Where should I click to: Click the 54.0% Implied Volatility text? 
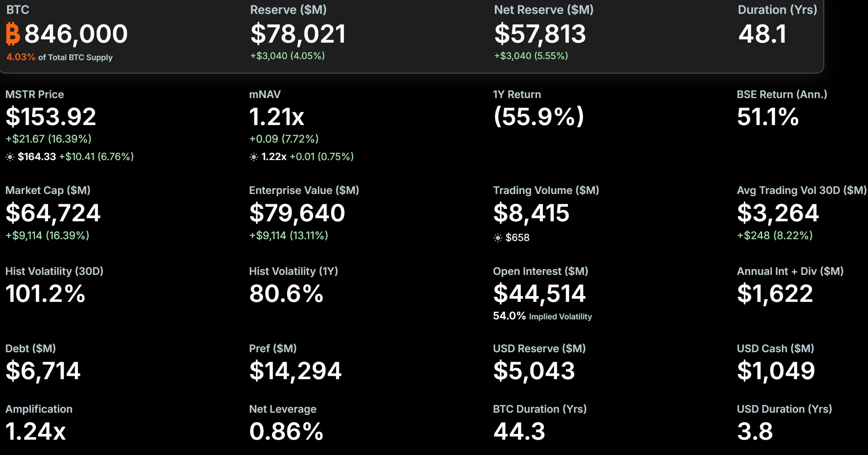click(542, 316)
